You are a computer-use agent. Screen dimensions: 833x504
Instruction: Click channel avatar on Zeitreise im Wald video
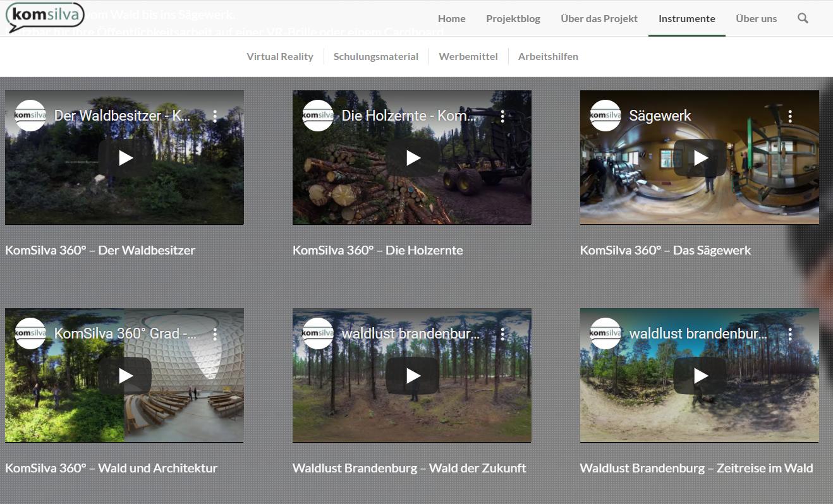coord(605,333)
